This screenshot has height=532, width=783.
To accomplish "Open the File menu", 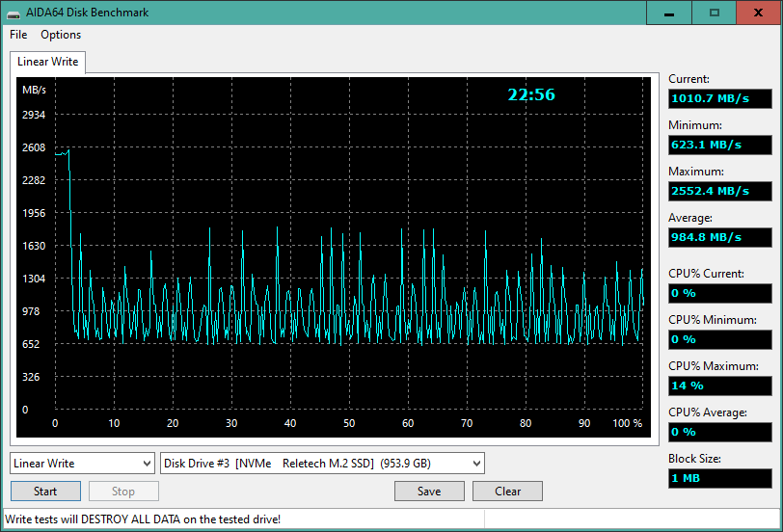I will 18,35.
